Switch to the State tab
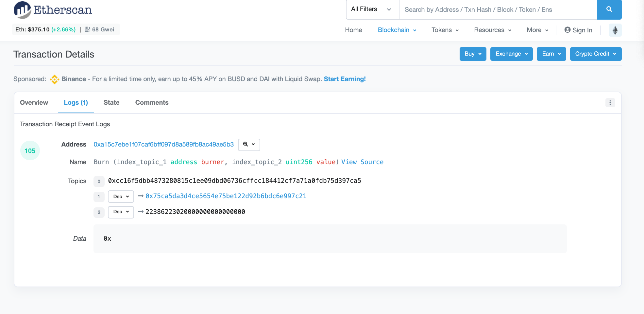This screenshot has height=314, width=644. click(x=111, y=103)
